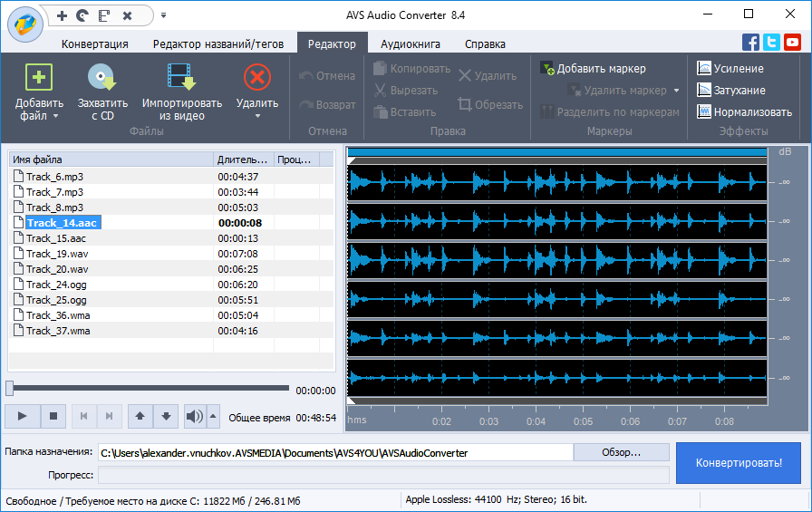Open the Справка tab
Image resolution: width=812 pixels, height=512 pixels.
(485, 44)
